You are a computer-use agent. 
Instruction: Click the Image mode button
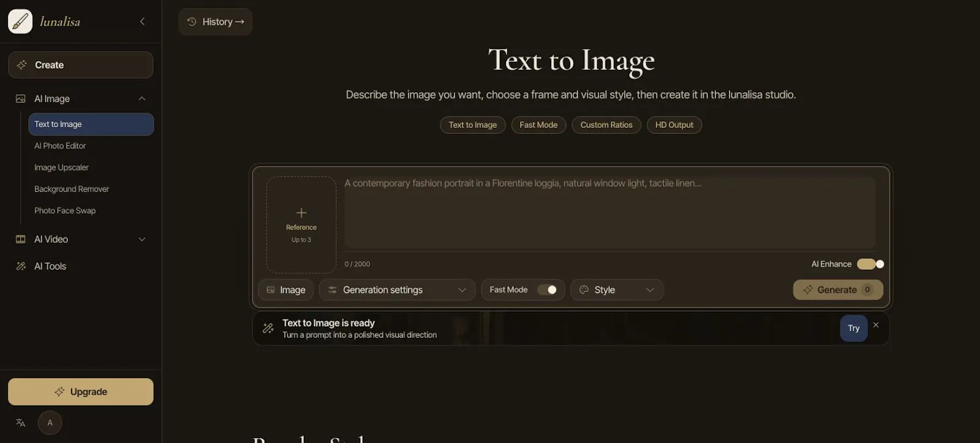pos(286,290)
